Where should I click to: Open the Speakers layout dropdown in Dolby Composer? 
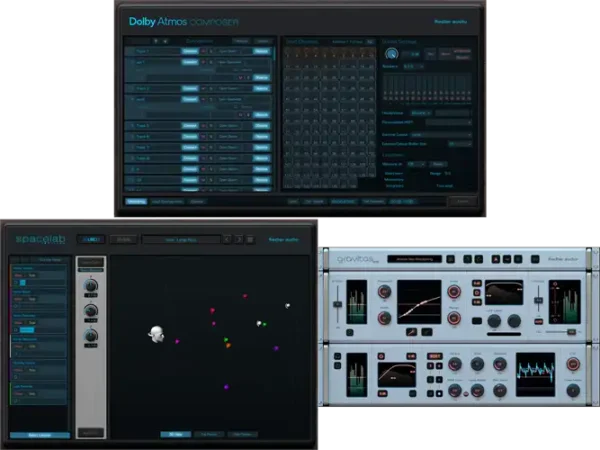click(x=414, y=66)
